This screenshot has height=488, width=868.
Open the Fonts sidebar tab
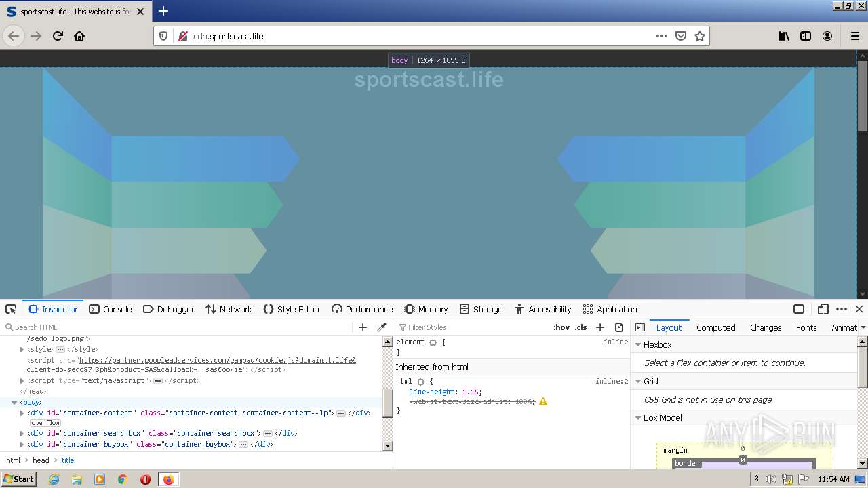tap(806, 327)
